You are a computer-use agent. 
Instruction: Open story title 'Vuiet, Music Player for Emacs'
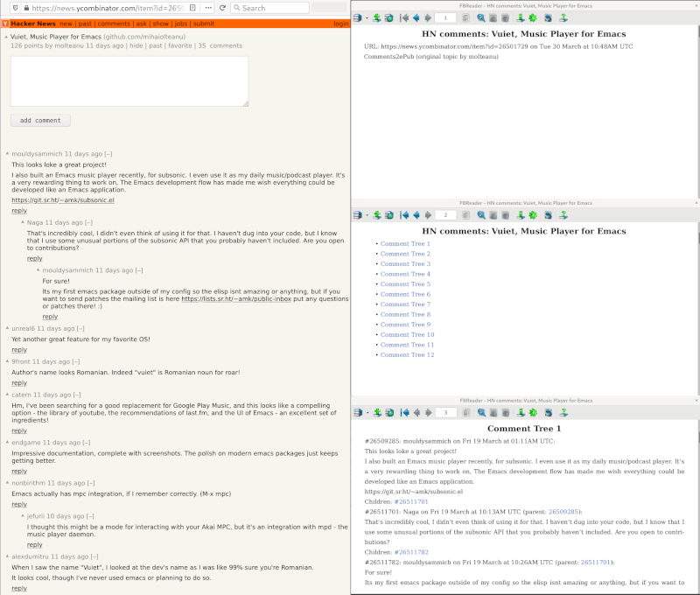click(x=56, y=37)
